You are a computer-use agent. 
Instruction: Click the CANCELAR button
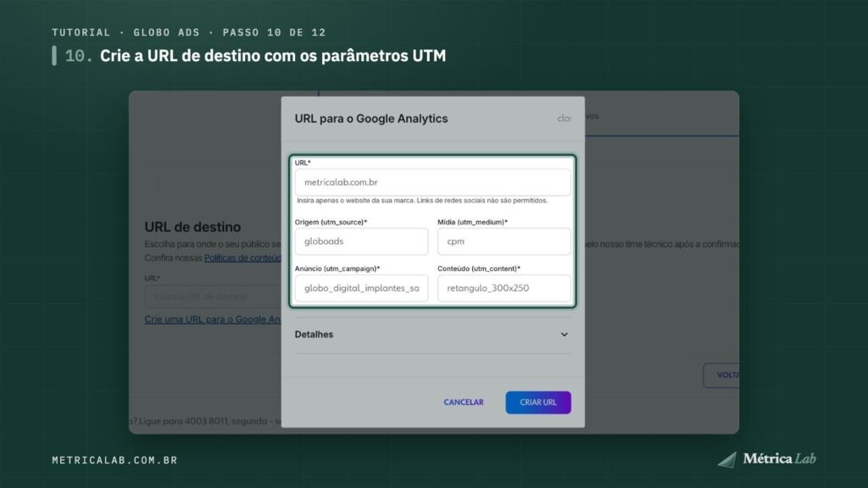(464, 402)
